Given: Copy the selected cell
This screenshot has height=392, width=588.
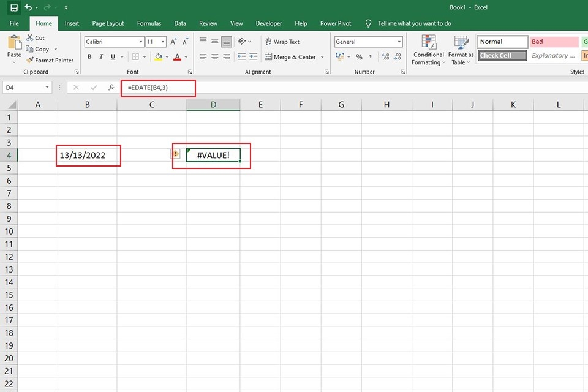Looking at the screenshot, I should tap(37, 49).
